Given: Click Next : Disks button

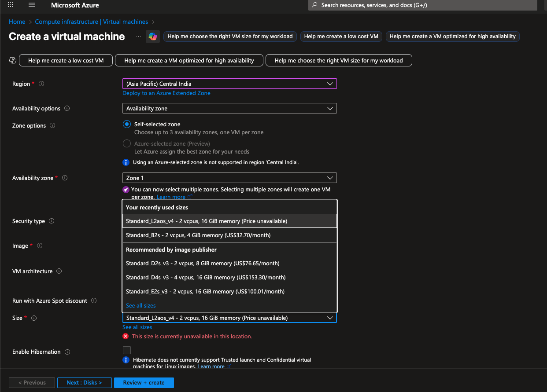Looking at the screenshot, I should pyautogui.click(x=84, y=383).
